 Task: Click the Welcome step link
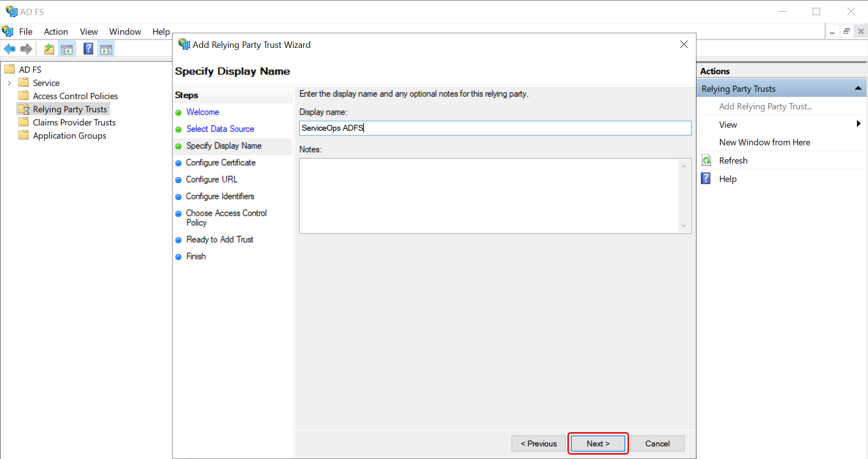[202, 112]
